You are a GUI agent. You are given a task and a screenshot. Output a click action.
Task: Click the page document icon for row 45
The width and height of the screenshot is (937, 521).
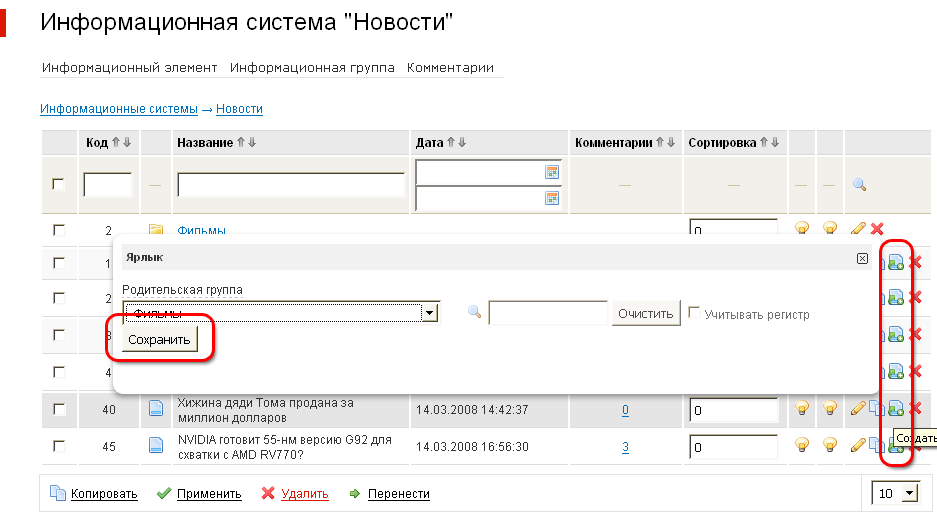[155, 446]
